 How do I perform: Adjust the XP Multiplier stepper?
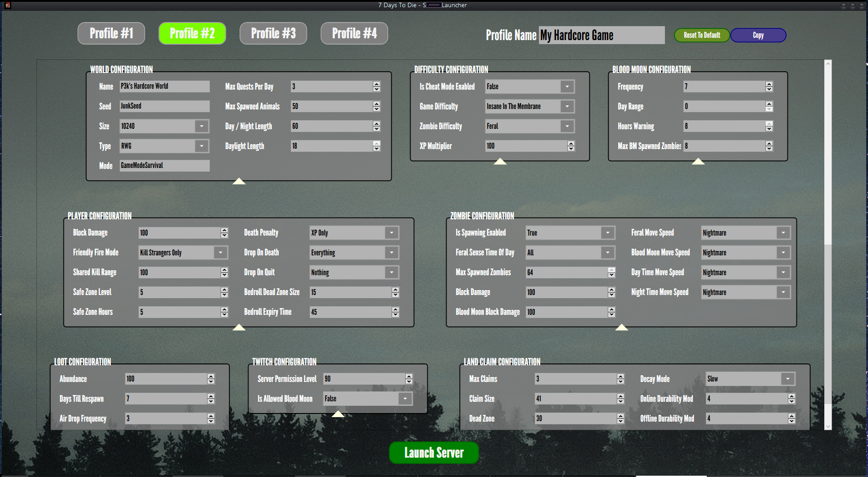pos(571,146)
